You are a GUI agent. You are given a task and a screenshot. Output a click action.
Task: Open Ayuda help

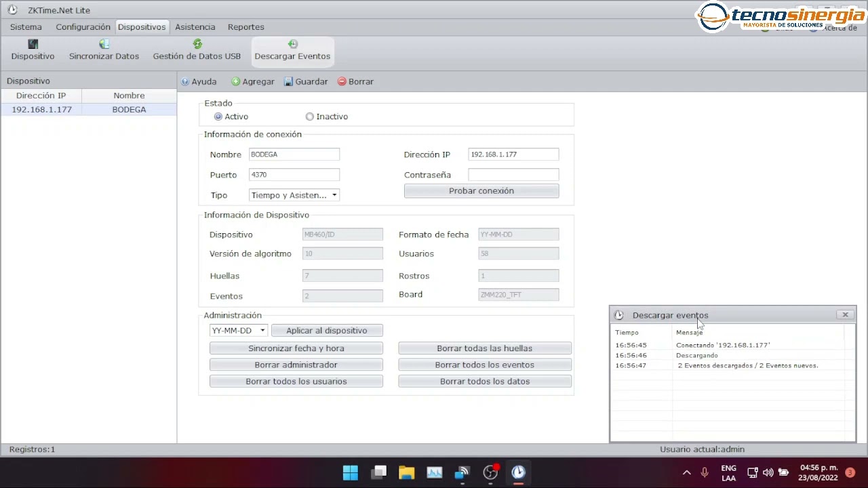[199, 81]
